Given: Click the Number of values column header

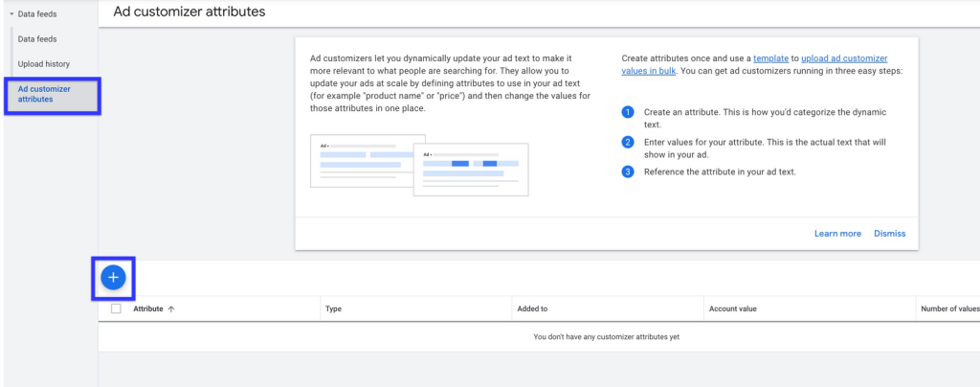Looking at the screenshot, I should tap(950, 308).
